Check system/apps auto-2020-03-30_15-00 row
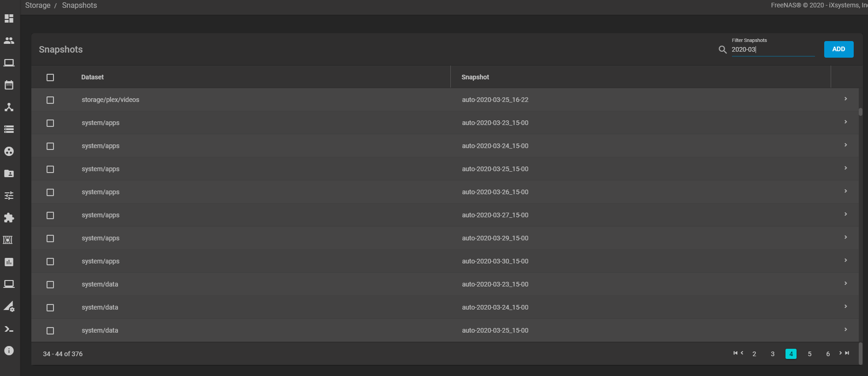868x376 pixels. (x=50, y=262)
